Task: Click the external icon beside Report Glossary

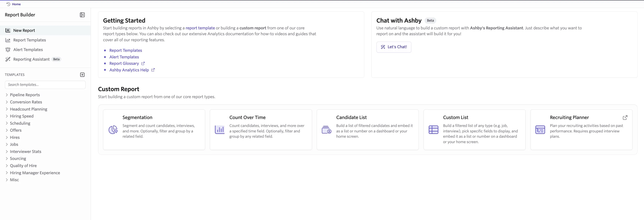Action: (x=143, y=63)
